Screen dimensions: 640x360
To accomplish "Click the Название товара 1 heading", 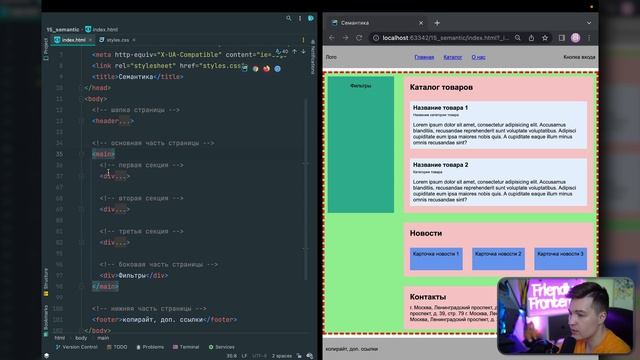I will (x=440, y=108).
